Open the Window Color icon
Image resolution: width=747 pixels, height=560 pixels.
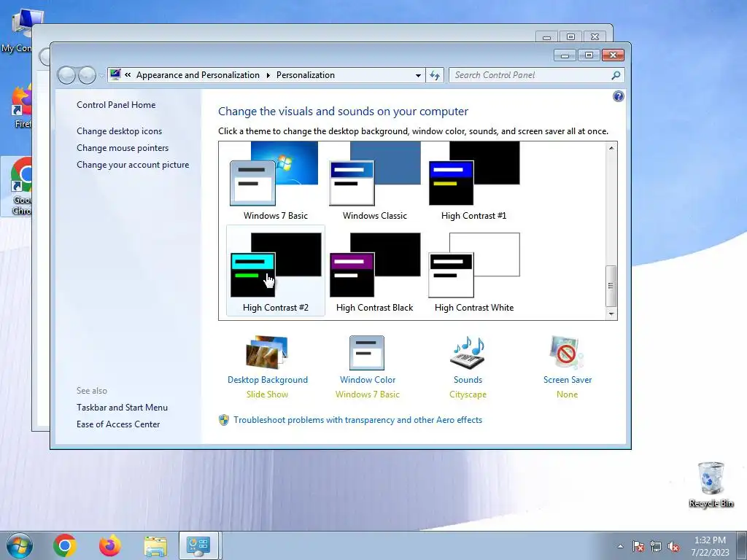point(367,353)
